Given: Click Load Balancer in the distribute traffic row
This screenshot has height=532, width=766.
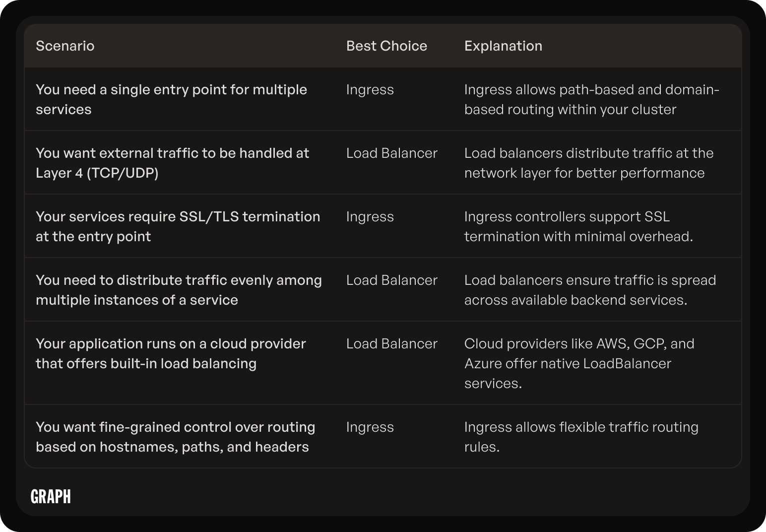Looking at the screenshot, I should coord(392,280).
